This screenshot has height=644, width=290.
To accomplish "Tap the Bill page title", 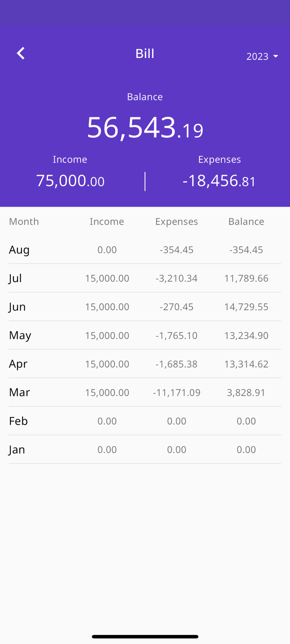I will pyautogui.click(x=145, y=53).
